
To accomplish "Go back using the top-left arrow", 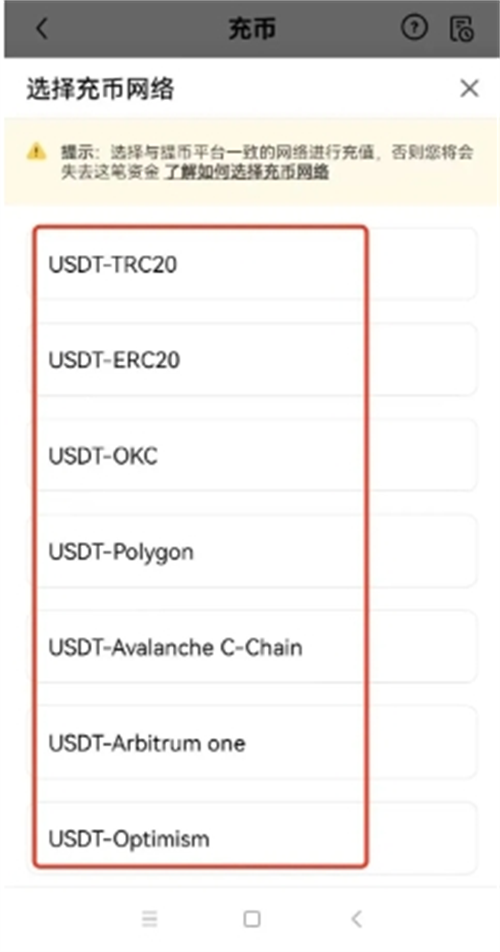I will pyautogui.click(x=41, y=29).
